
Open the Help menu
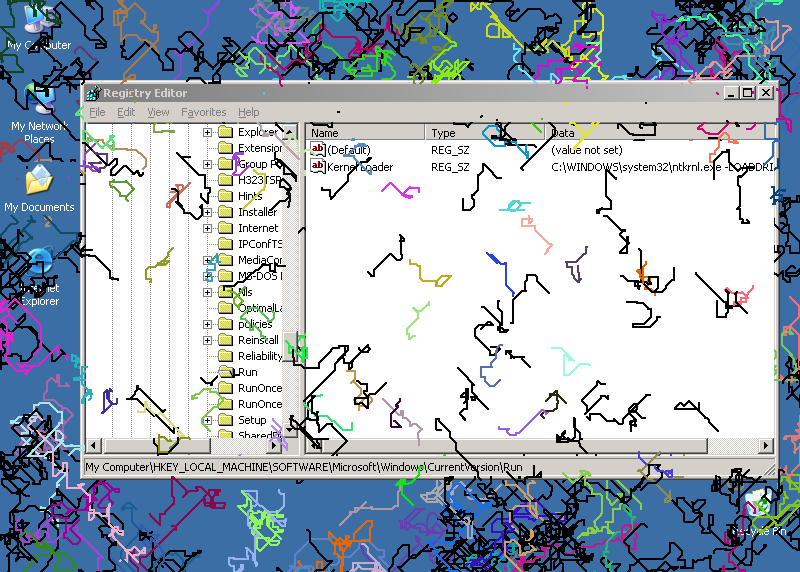click(248, 112)
